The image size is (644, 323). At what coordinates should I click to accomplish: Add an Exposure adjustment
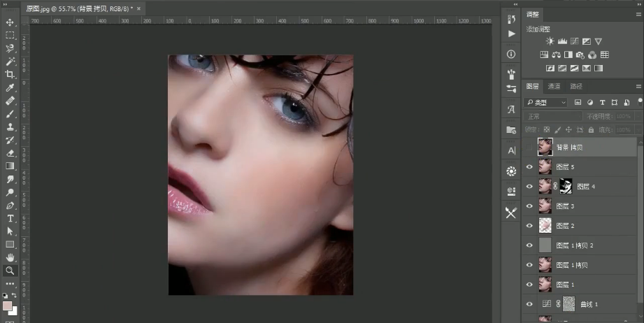point(587,41)
